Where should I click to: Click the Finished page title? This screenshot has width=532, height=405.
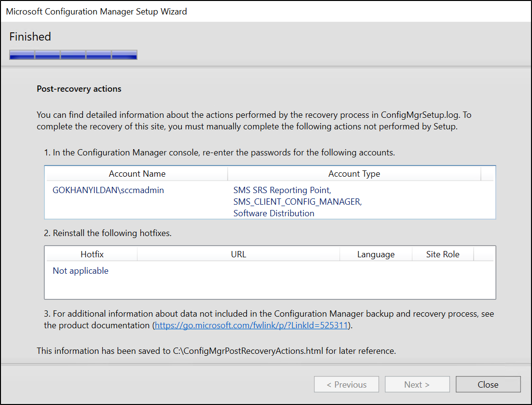(30, 37)
